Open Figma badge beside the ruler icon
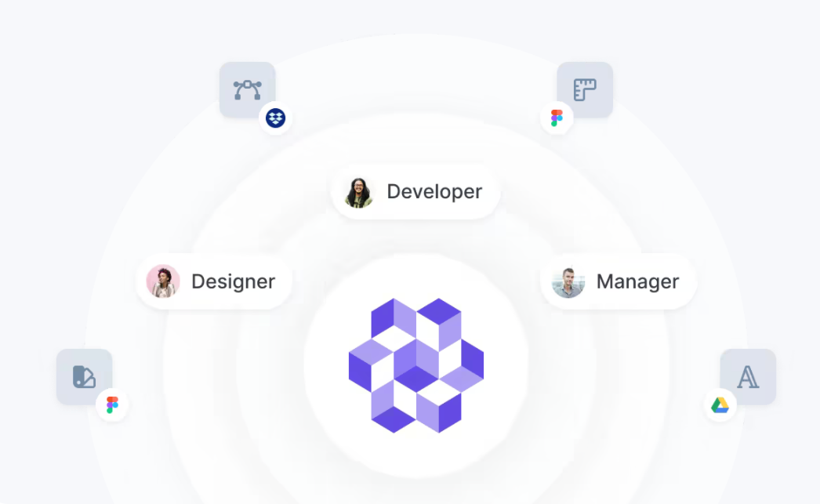The image size is (820, 504). [556, 118]
